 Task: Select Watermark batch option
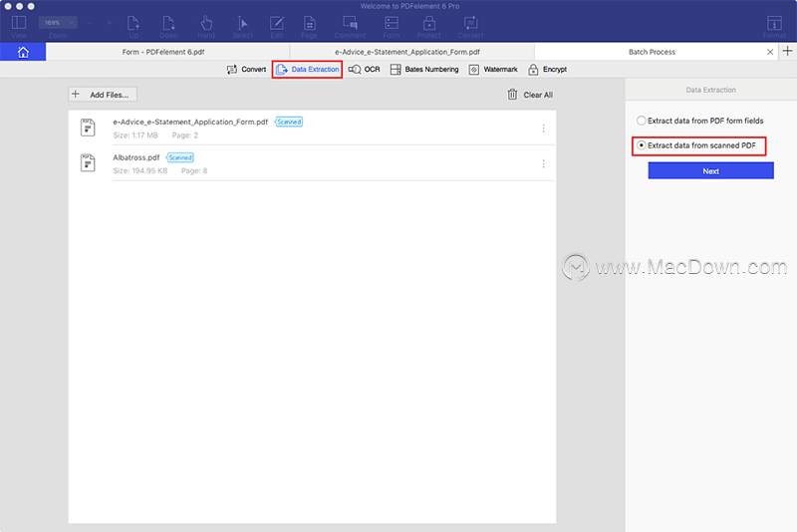(492, 69)
